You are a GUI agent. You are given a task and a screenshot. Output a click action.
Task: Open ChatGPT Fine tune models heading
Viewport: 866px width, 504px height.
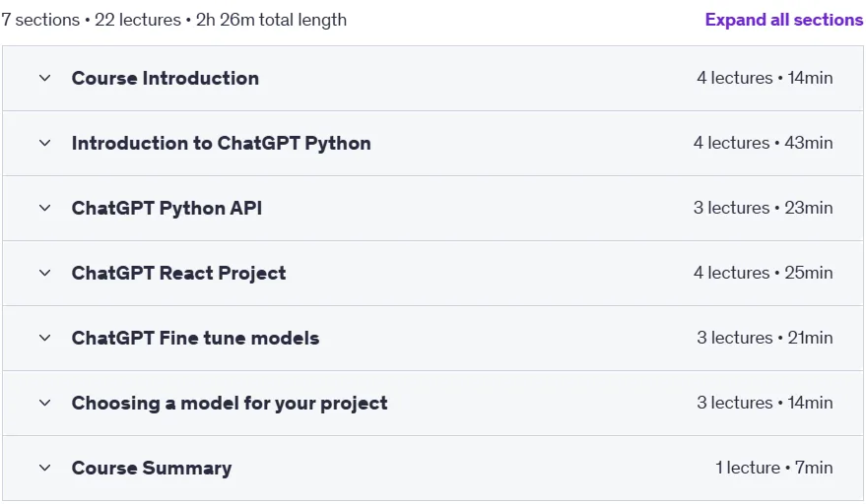[195, 338]
